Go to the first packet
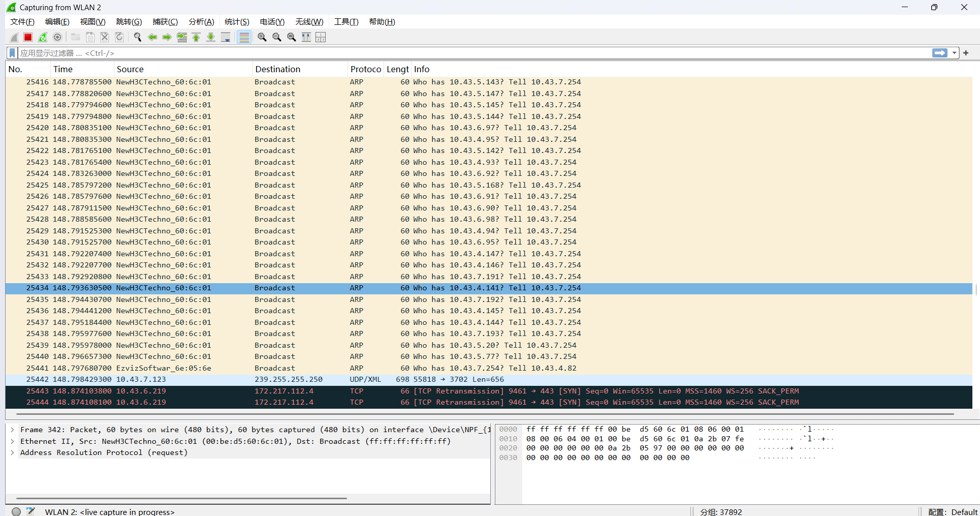 pos(196,37)
